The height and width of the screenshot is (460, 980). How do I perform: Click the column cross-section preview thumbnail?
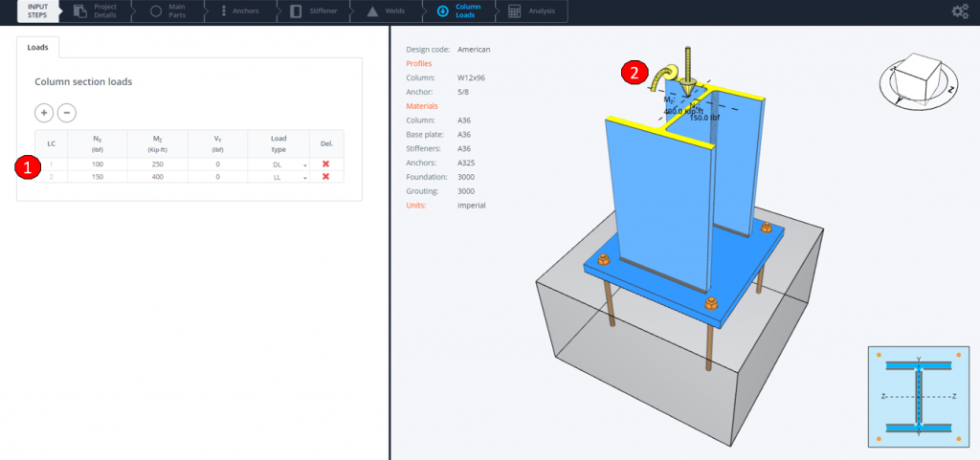[x=918, y=396]
